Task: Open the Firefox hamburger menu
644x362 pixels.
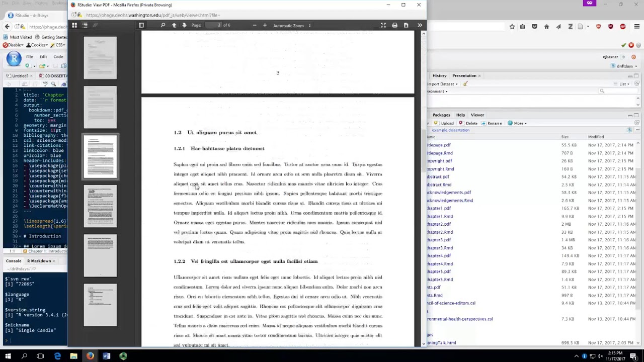Action: [637, 27]
